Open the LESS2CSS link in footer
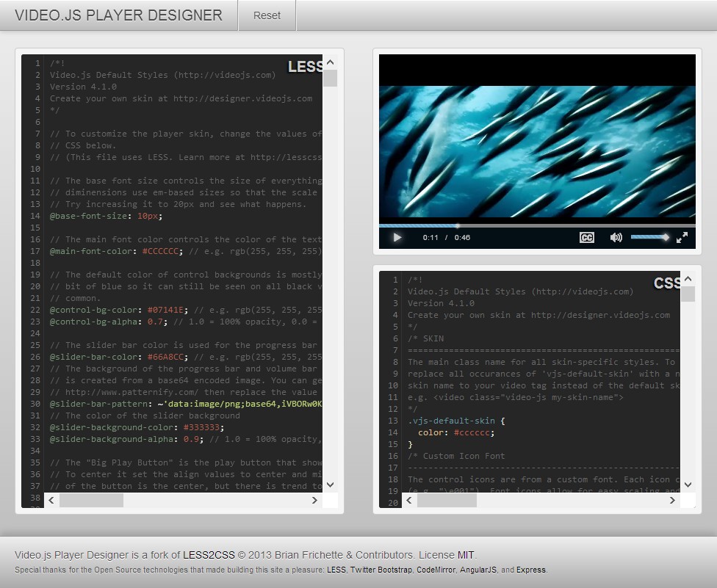Viewport: 717px width, 588px height. (x=209, y=555)
